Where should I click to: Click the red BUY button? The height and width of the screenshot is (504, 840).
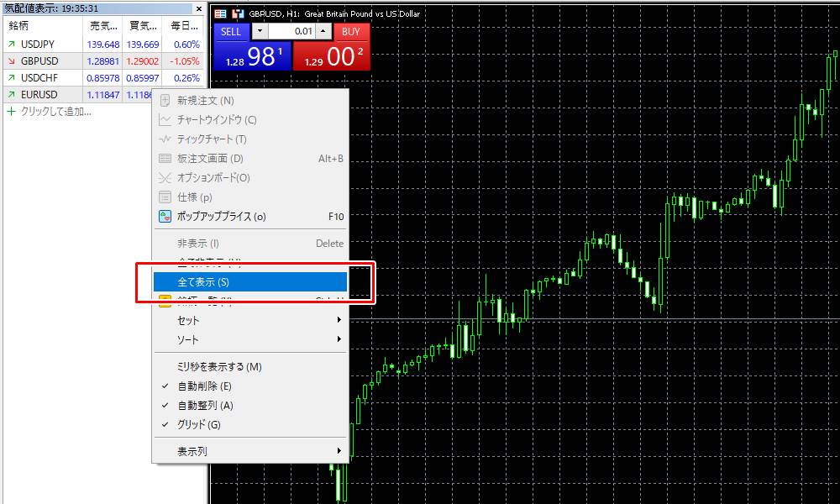coord(351,31)
